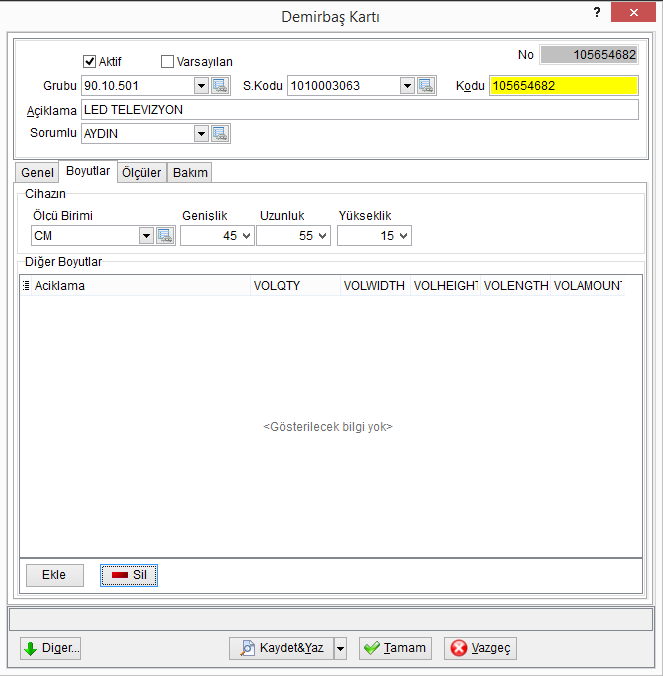
Task: Open the Ölcü Birimi lookup icon
Action: click(165, 236)
